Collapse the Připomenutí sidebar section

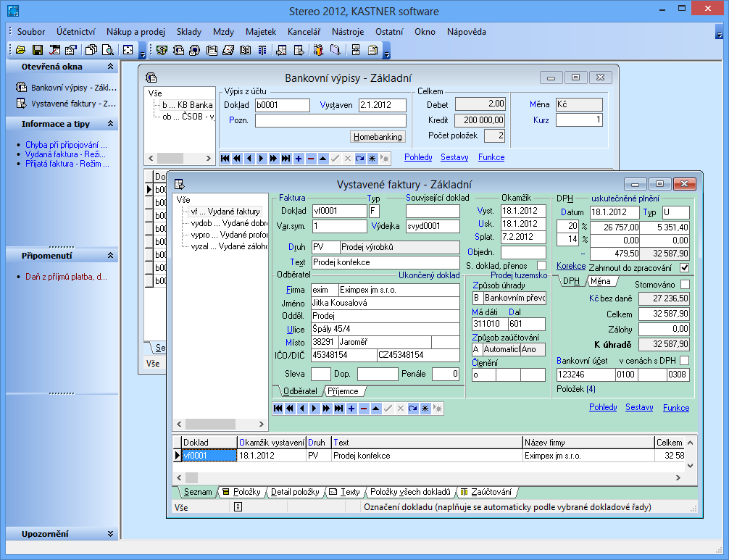coord(111,256)
